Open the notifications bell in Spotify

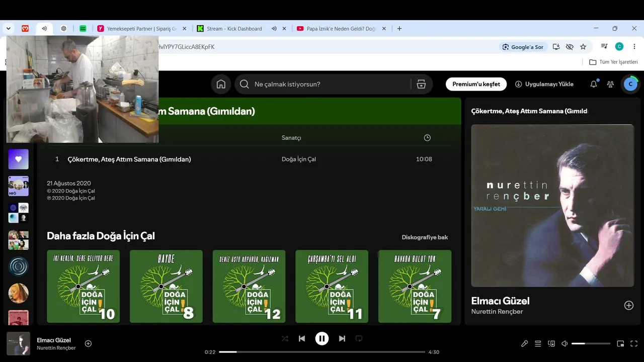(x=594, y=84)
